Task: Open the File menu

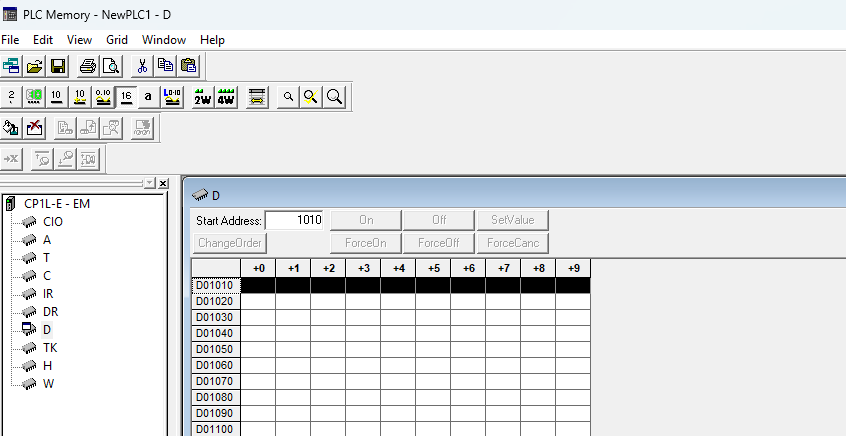Action: [10, 40]
